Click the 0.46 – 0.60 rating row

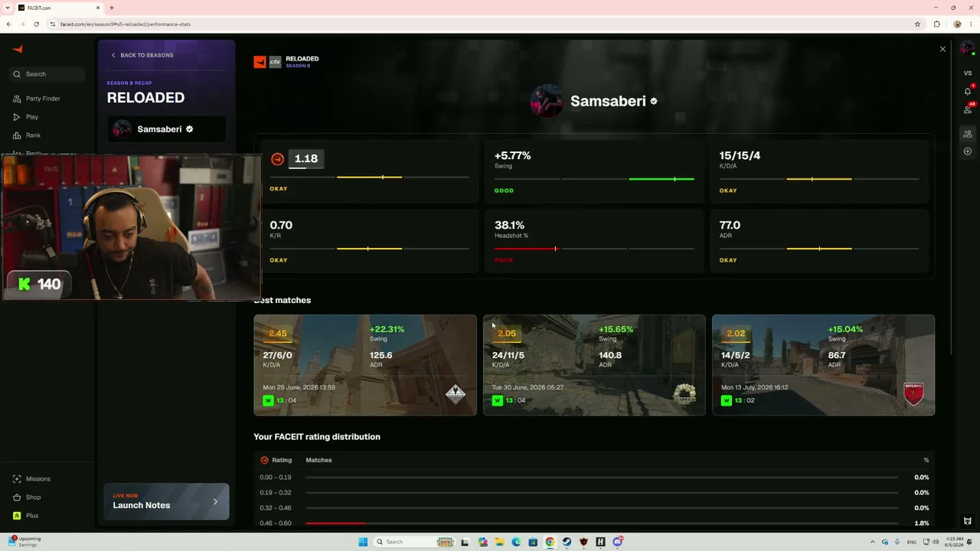coord(594,523)
